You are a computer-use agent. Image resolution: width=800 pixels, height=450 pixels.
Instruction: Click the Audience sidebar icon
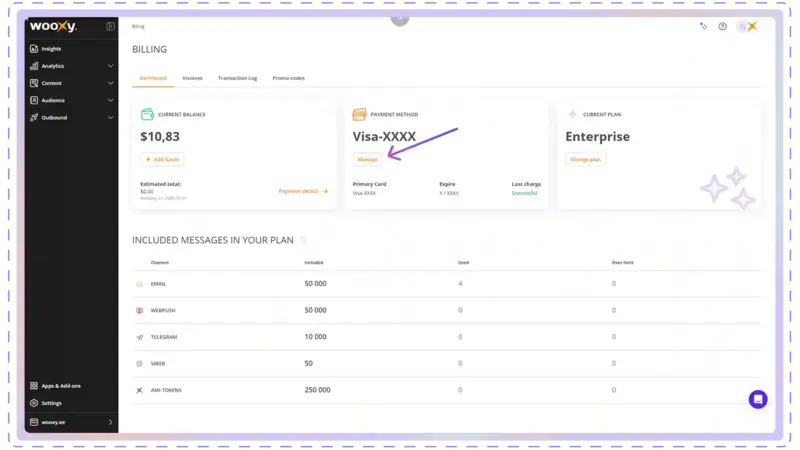(34, 100)
